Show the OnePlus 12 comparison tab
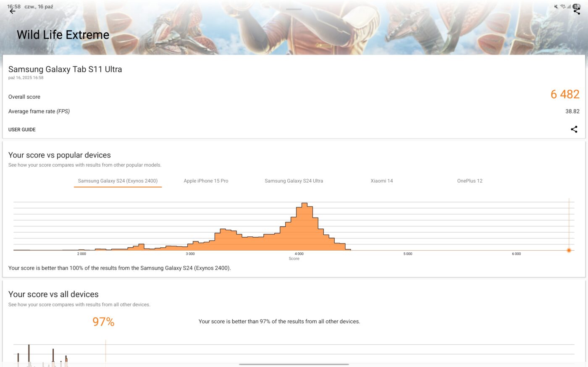 (470, 181)
